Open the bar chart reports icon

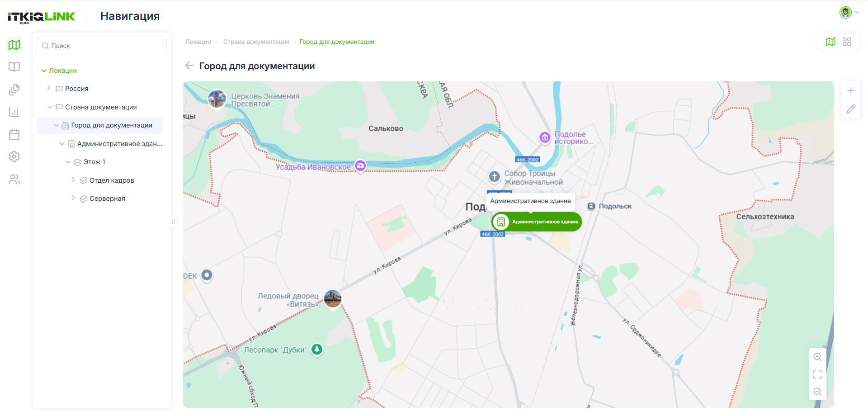(14, 112)
